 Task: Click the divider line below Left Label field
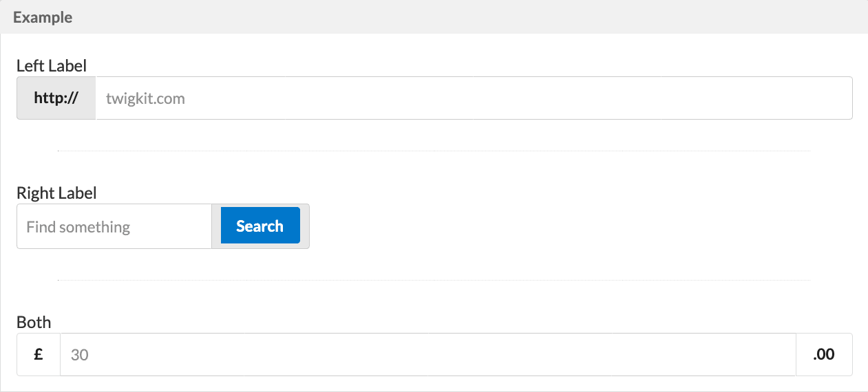click(434, 151)
